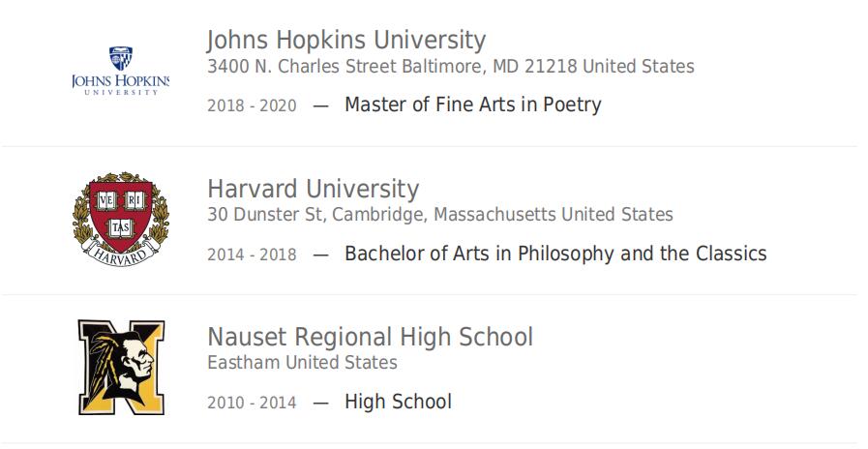Open the Harvard University heading
The image size is (868, 449).
tap(314, 189)
